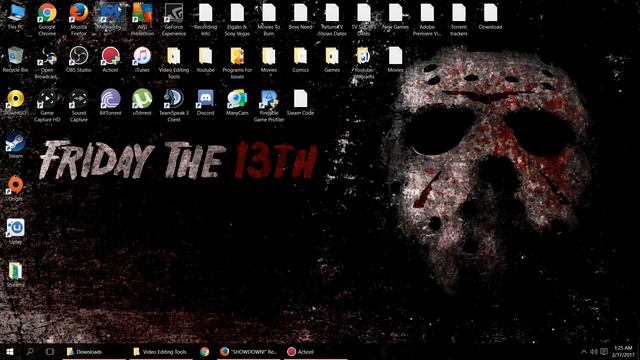Open the taskbar clock and date
The width and height of the screenshot is (640, 360).
tap(623, 351)
